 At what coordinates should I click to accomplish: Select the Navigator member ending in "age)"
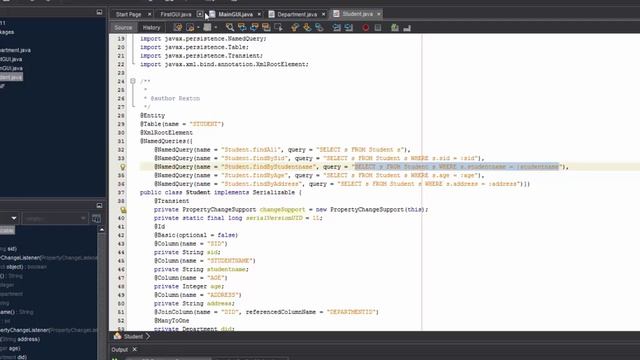(x=10, y=348)
